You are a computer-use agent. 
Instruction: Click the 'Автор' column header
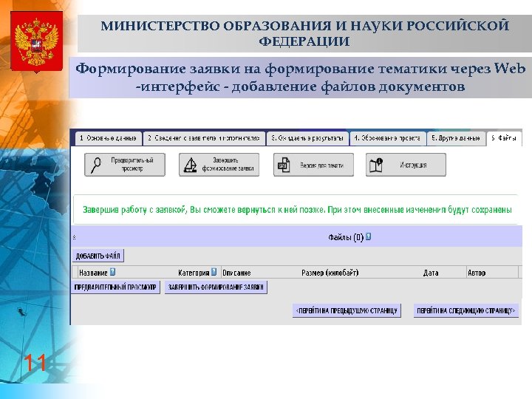pos(477,273)
